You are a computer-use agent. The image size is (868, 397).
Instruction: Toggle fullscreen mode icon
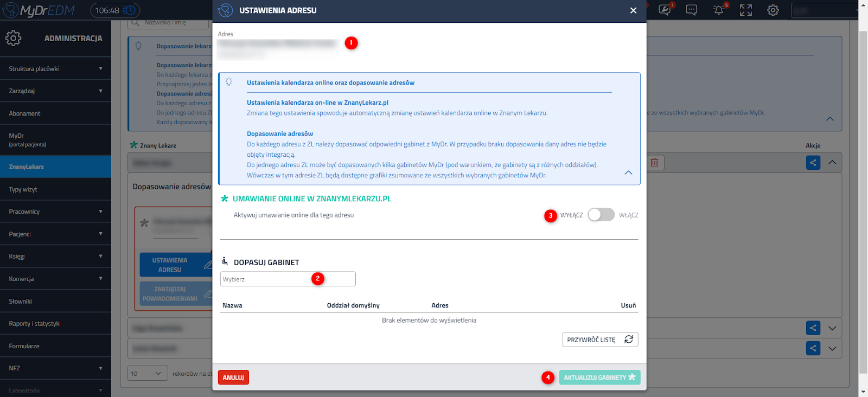tap(746, 10)
